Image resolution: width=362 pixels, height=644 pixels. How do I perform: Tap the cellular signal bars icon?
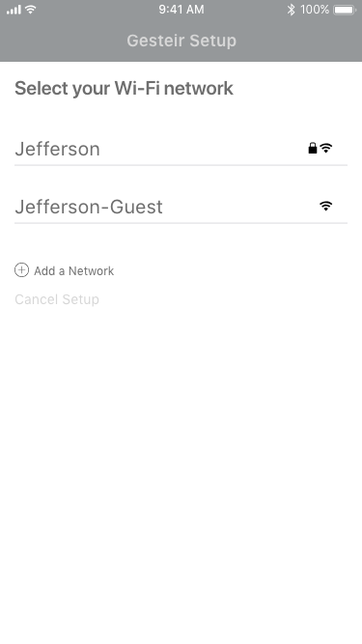pos(14,10)
